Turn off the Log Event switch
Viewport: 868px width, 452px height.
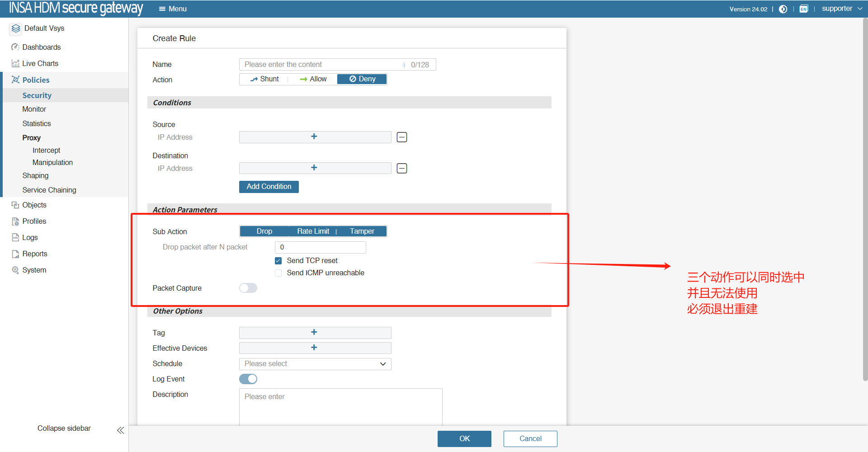(248, 379)
